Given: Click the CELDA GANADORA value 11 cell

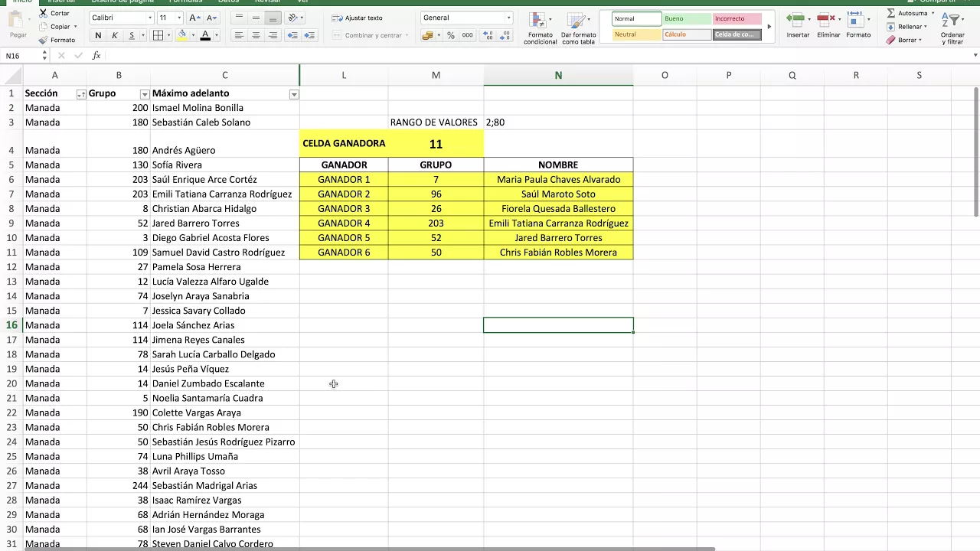Looking at the screenshot, I should (436, 144).
